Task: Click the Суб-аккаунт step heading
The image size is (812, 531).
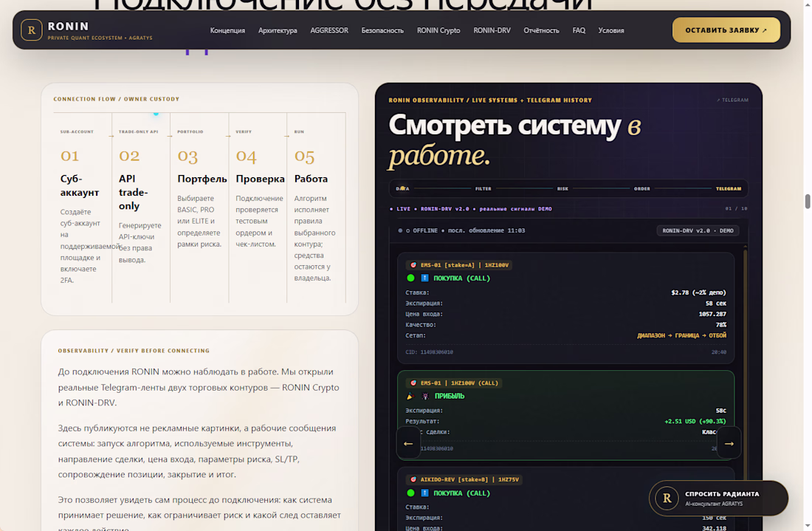Action: coord(79,185)
